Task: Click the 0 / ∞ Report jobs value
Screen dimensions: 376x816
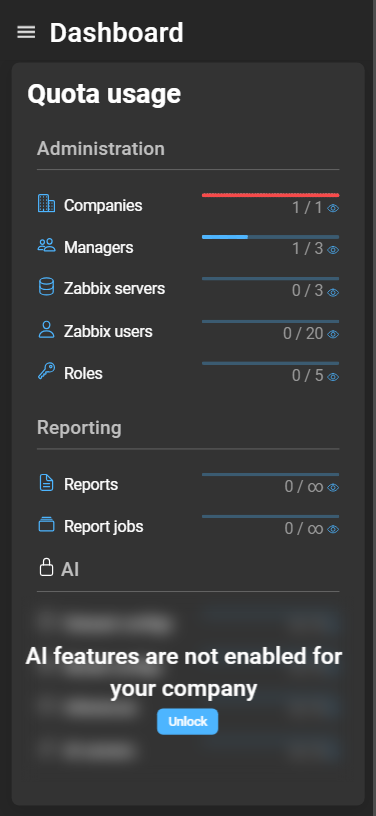Action: 304,529
